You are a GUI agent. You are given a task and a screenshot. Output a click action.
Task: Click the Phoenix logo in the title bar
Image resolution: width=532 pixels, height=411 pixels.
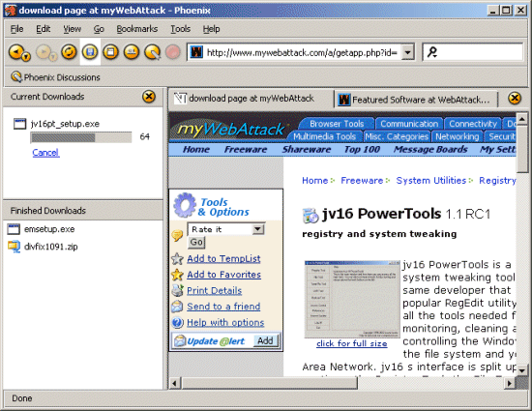pyautogui.click(x=11, y=11)
